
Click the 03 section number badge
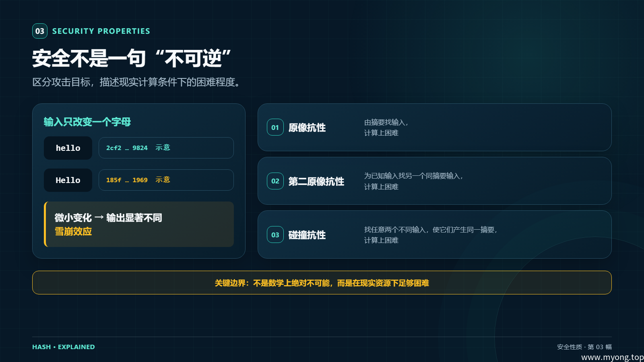[x=40, y=31]
